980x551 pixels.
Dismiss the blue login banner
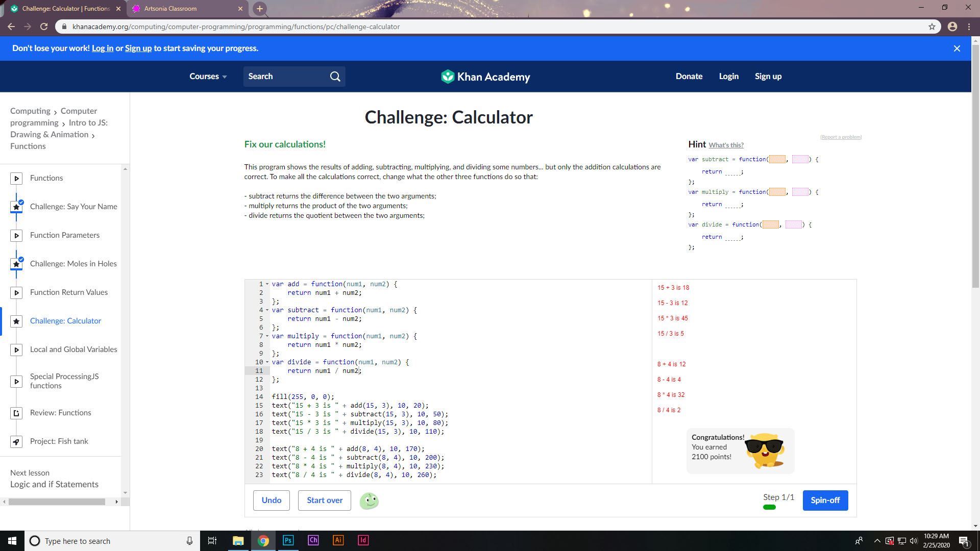click(957, 48)
